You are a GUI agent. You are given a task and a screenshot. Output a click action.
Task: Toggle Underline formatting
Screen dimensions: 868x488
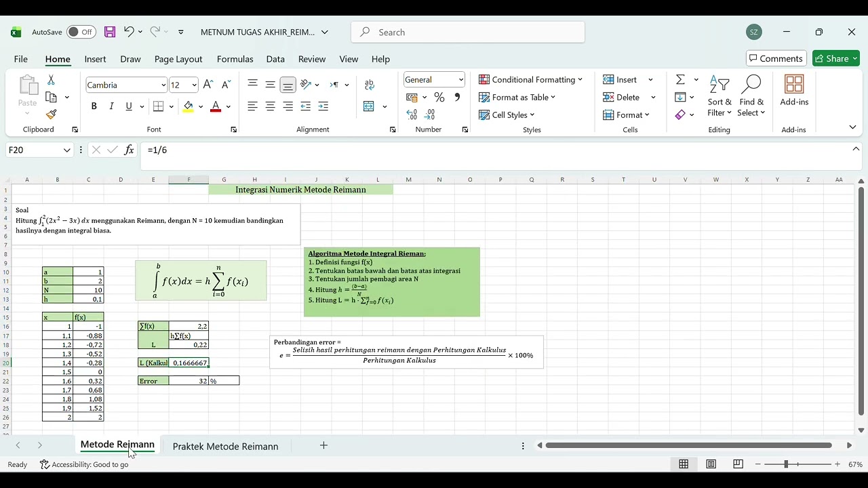coord(129,106)
